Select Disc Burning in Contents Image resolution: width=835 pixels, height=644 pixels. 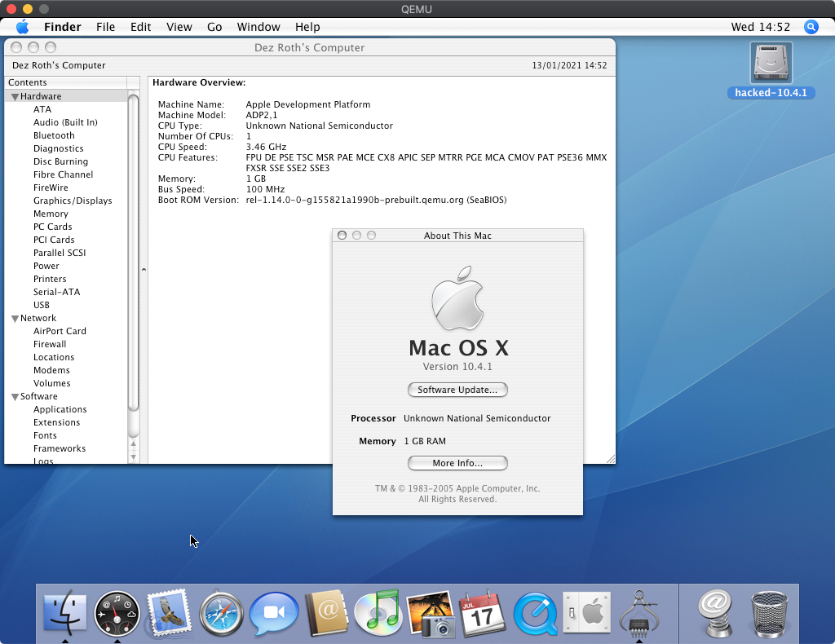click(x=60, y=161)
